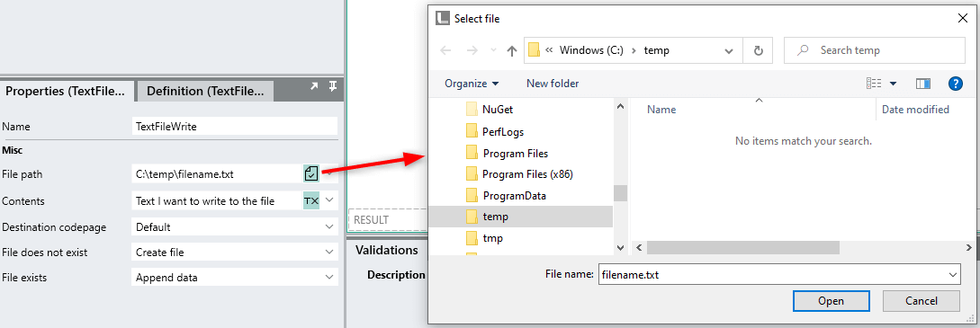Click folder tree scrollbar down arrow

click(x=621, y=247)
